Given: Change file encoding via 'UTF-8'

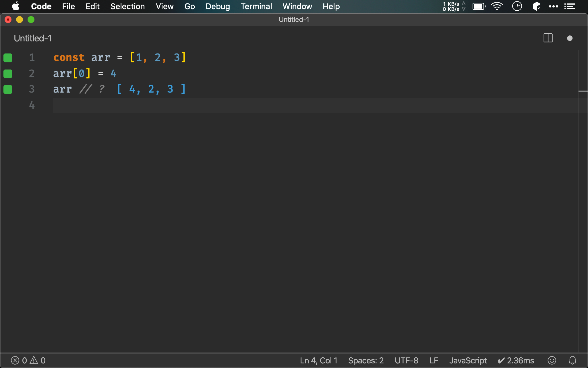Looking at the screenshot, I should pyautogui.click(x=407, y=361).
